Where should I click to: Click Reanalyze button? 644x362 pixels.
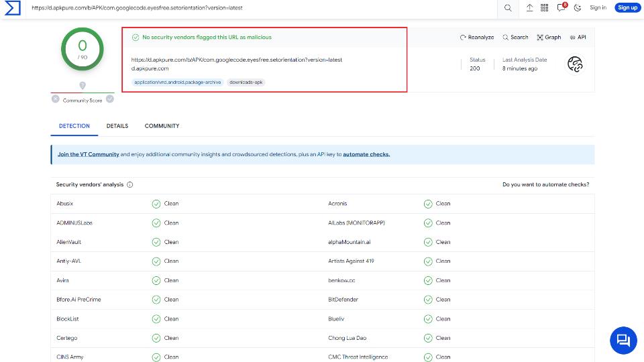click(477, 38)
